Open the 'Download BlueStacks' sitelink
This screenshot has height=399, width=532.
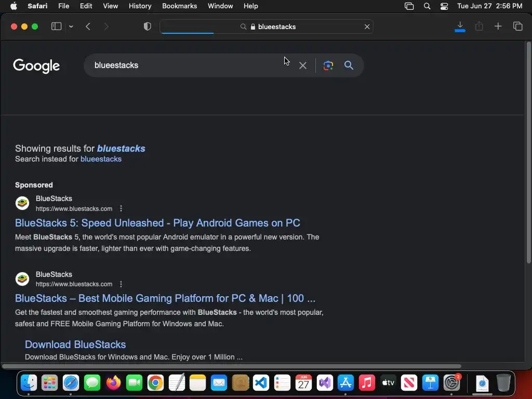point(75,344)
